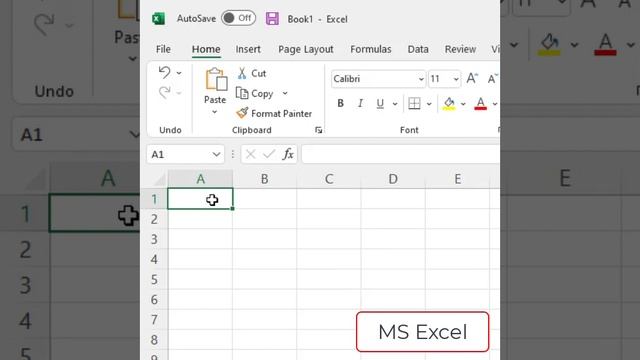
Task: Select column E header
Action: [x=458, y=179]
